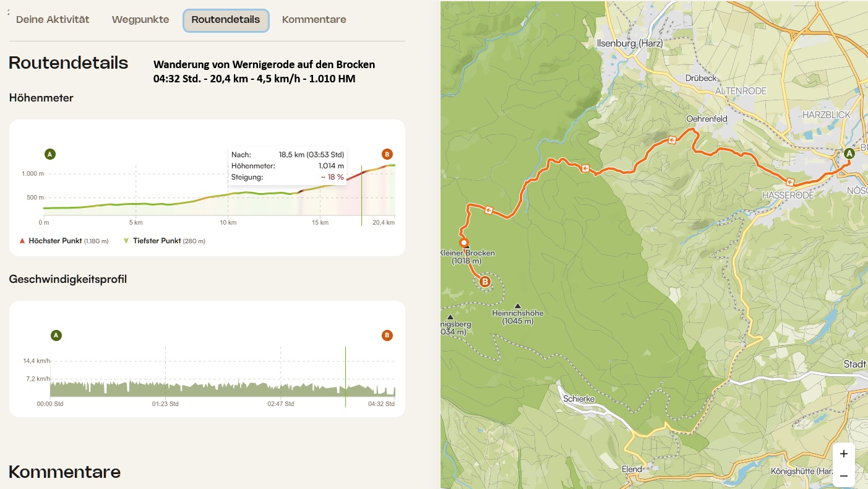Select the Routendetails tab
Image resolution: width=868 pixels, height=489 pixels.
[x=226, y=20]
